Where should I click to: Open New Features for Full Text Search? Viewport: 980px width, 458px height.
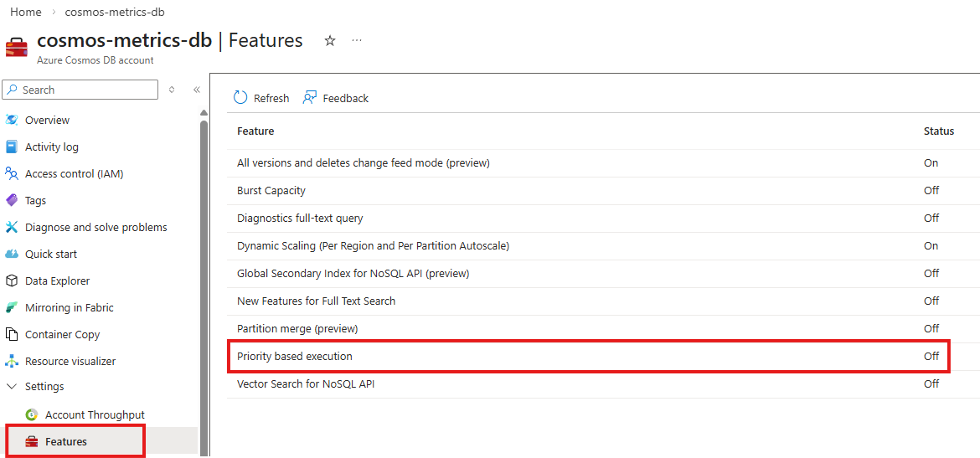point(317,301)
